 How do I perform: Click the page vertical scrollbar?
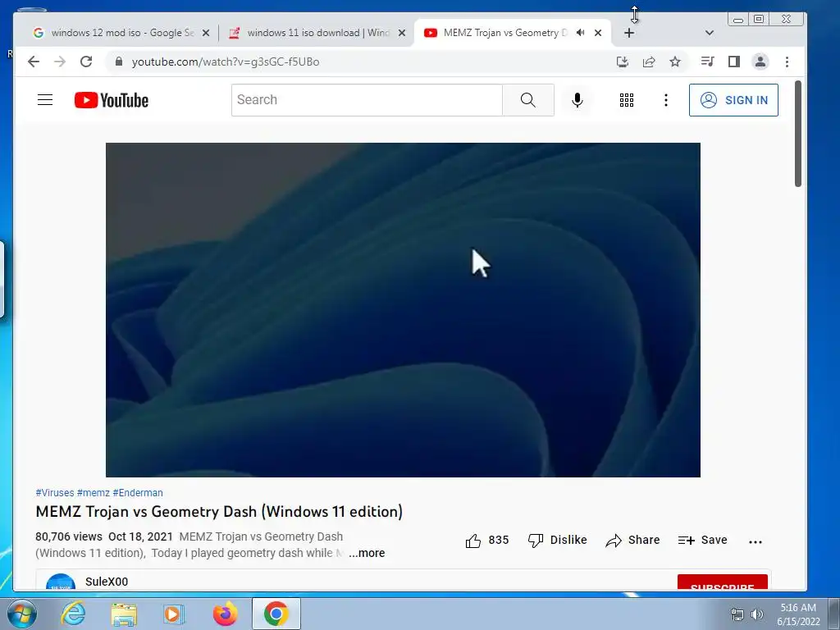(797, 134)
